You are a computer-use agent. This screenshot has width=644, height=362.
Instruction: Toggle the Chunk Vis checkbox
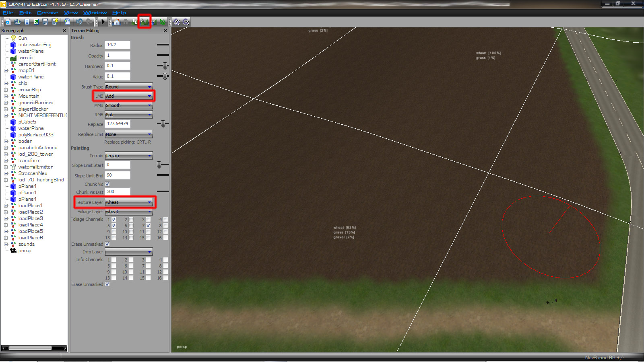point(107,184)
